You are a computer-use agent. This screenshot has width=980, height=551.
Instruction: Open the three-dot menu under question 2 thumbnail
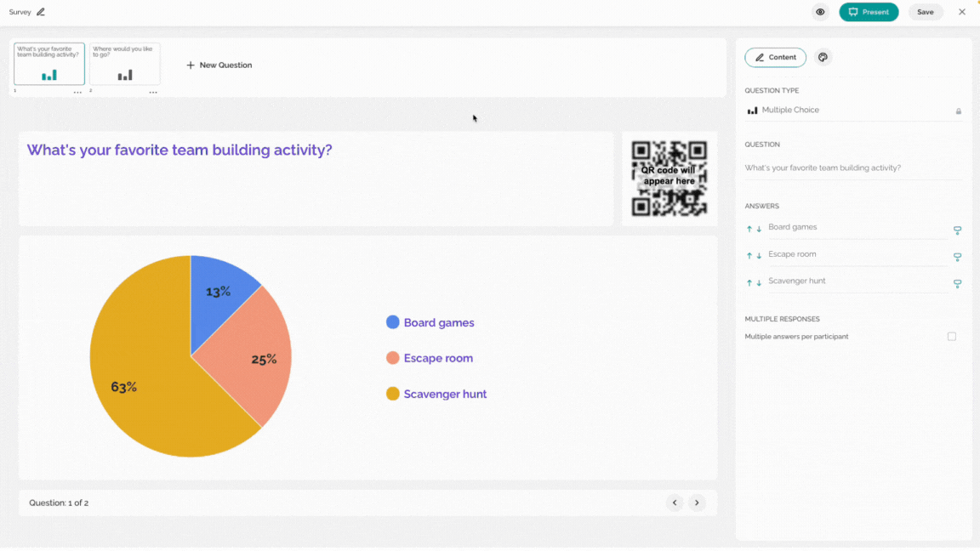point(153,93)
